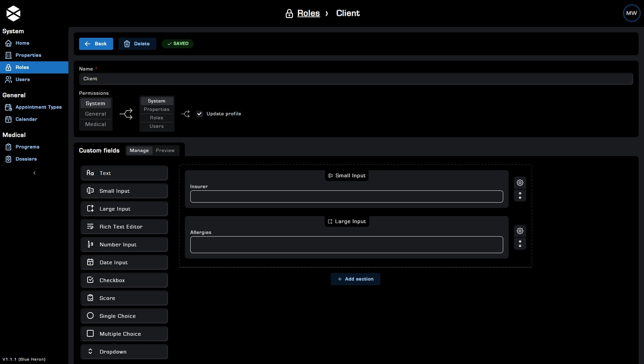Select Users in permissions sub-list
644x364 pixels.
click(x=157, y=126)
